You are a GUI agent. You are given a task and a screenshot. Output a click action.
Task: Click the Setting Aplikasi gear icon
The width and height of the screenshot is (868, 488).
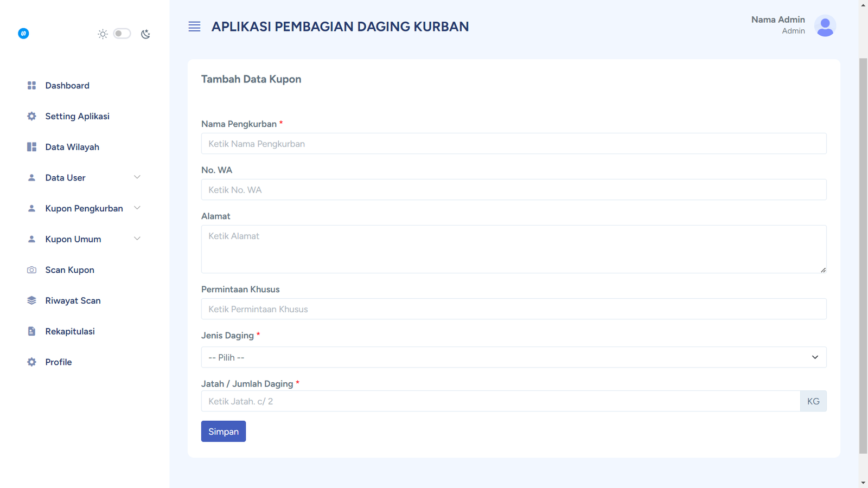tap(31, 116)
